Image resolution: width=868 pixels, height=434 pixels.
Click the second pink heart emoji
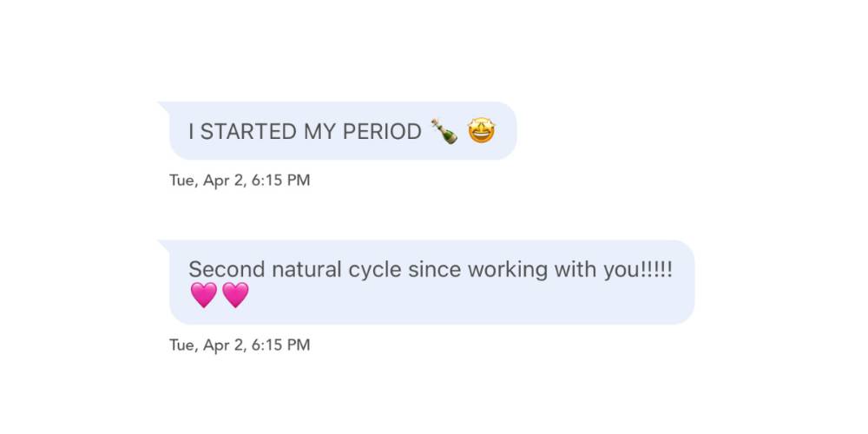[235, 295]
